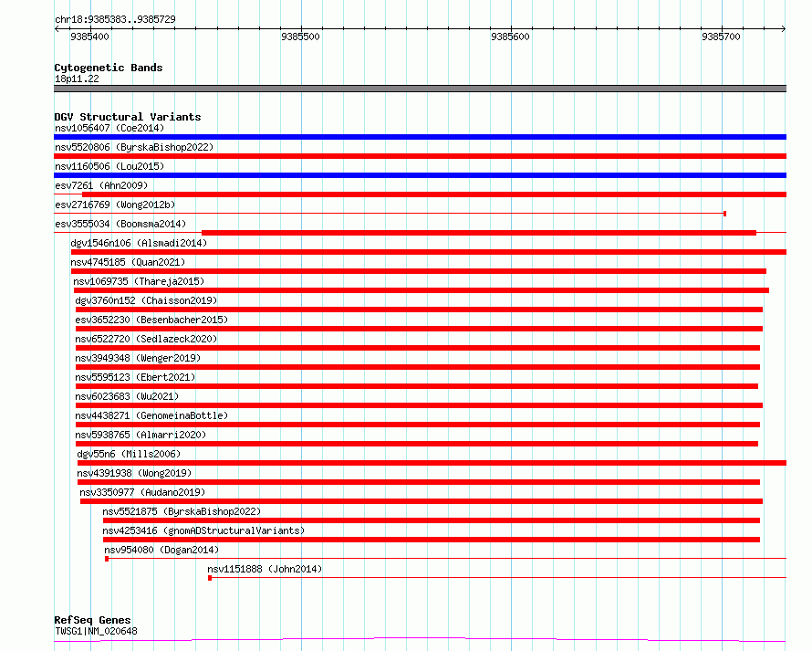812x651 pixels.
Task: Select nsv1151888 (John2014) label
Action: [265, 569]
